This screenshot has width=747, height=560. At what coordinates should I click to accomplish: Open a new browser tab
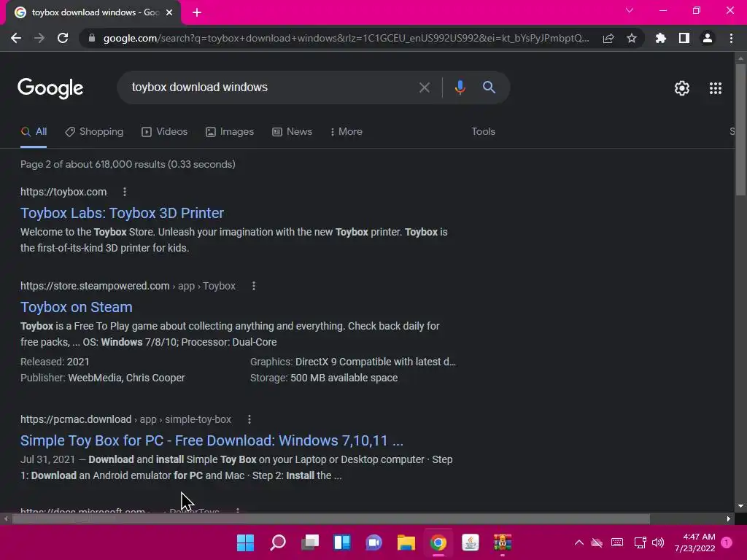point(197,12)
